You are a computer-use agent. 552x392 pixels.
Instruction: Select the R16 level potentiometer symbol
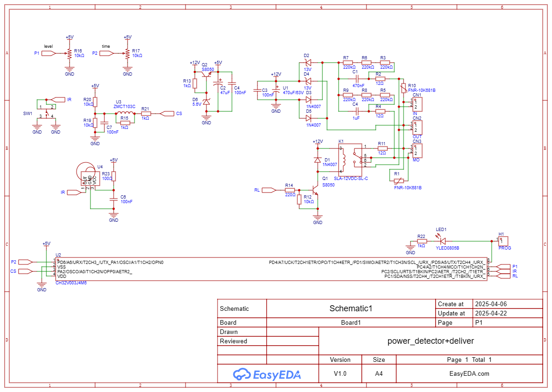70,53
